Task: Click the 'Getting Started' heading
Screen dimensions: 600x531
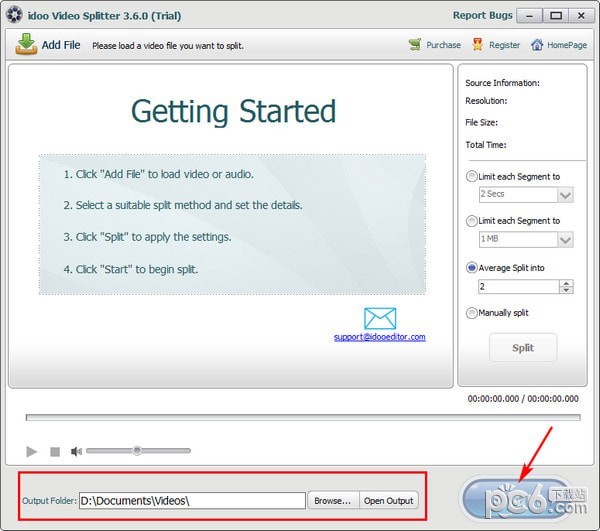Action: click(x=233, y=111)
